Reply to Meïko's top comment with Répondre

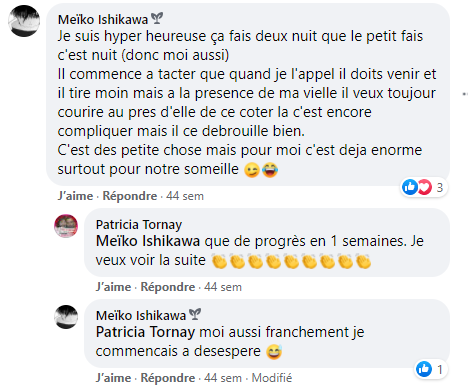[x=130, y=196]
